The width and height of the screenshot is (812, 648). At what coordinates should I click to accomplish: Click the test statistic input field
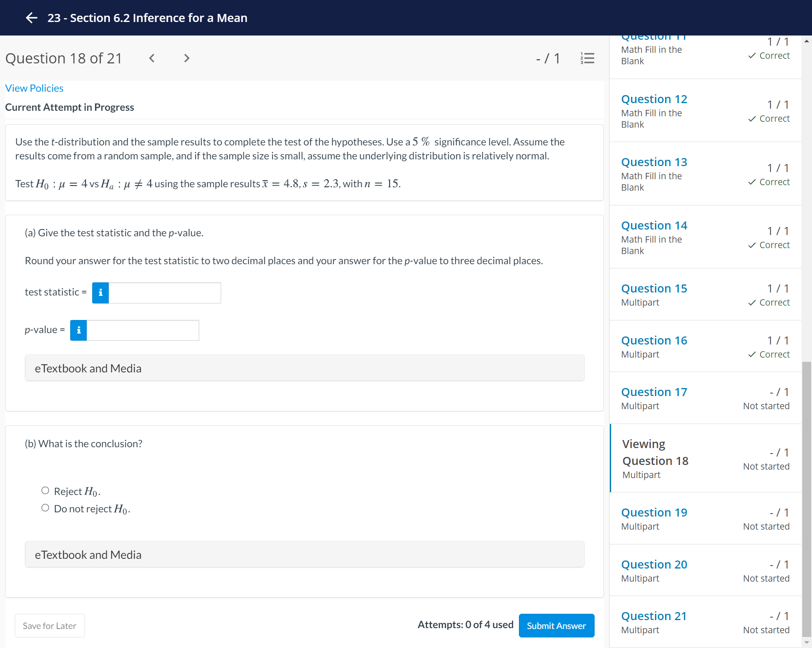[x=165, y=293]
